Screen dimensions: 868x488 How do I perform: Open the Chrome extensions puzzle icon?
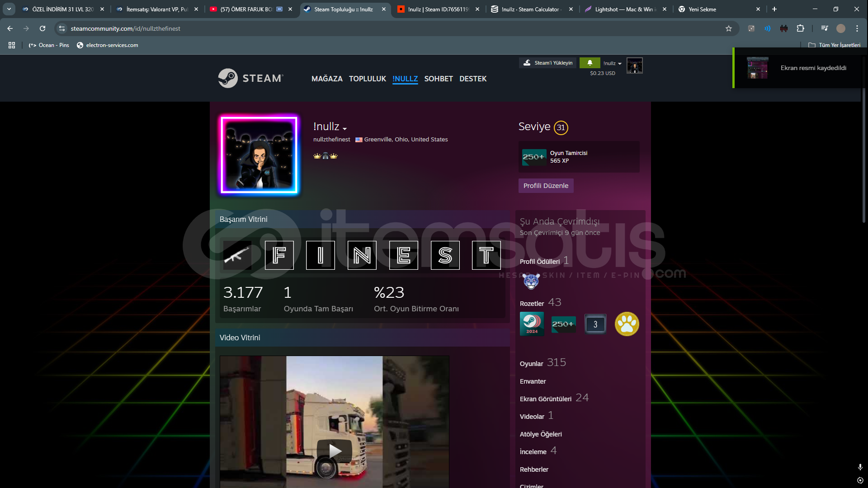tap(800, 28)
